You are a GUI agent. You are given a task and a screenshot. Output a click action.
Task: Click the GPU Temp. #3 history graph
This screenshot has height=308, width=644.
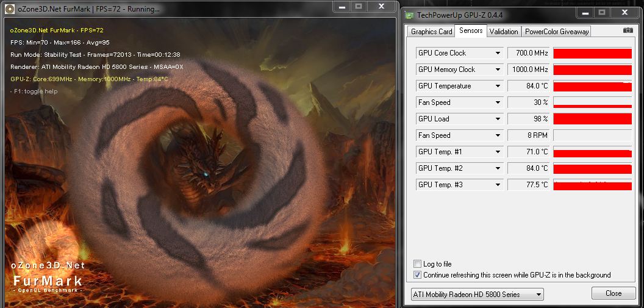pos(592,185)
